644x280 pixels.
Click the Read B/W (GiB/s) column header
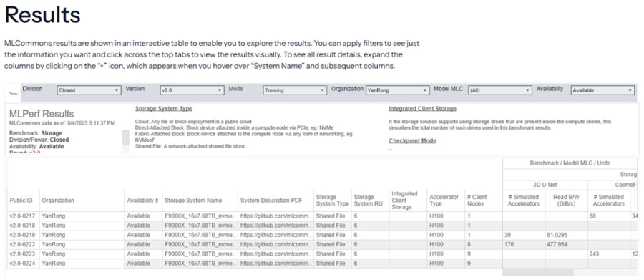pyautogui.click(x=567, y=201)
